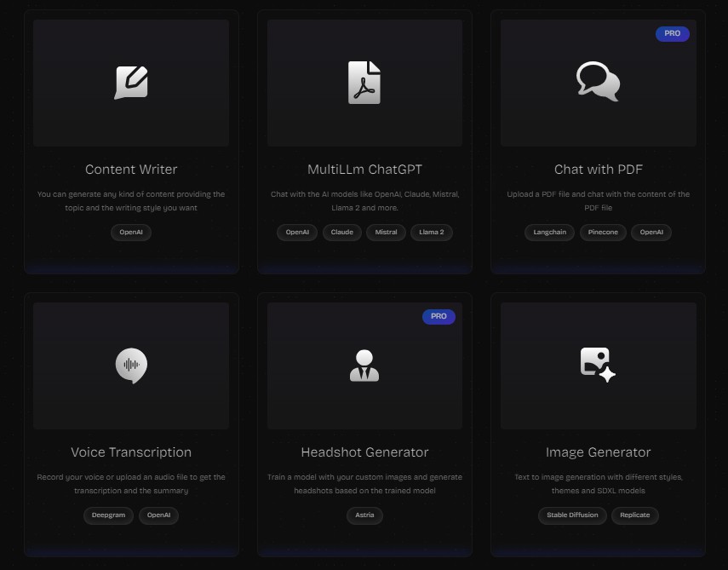Image resolution: width=728 pixels, height=570 pixels.
Task: Click PRO badge on Chat with PDF card
Action: (x=673, y=33)
